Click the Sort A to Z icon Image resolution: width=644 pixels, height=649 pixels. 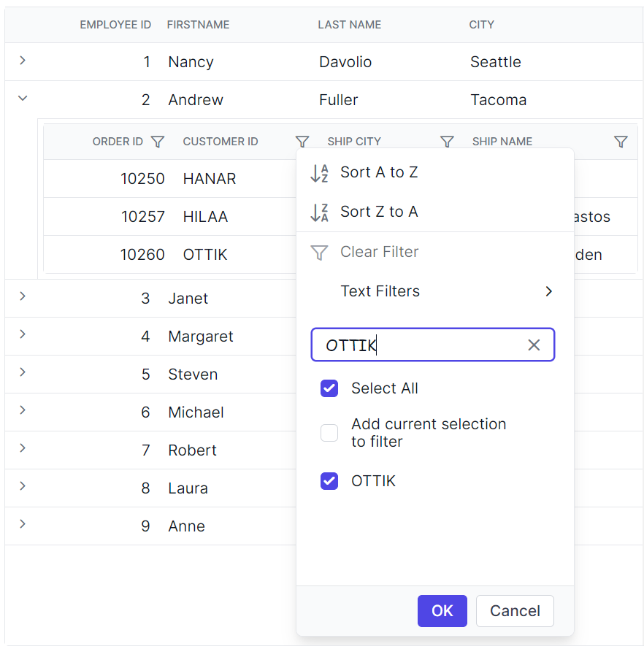(320, 172)
